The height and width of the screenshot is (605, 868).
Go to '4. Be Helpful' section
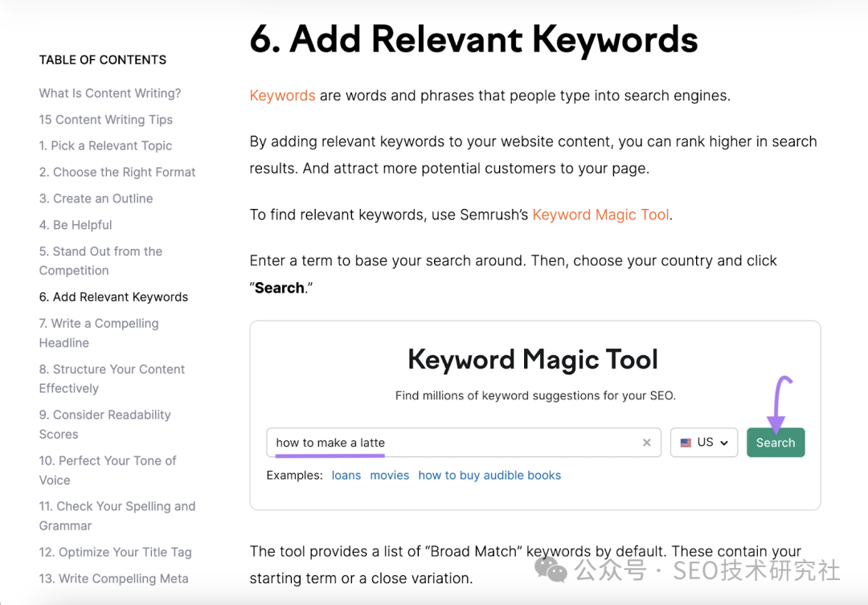pyautogui.click(x=76, y=225)
